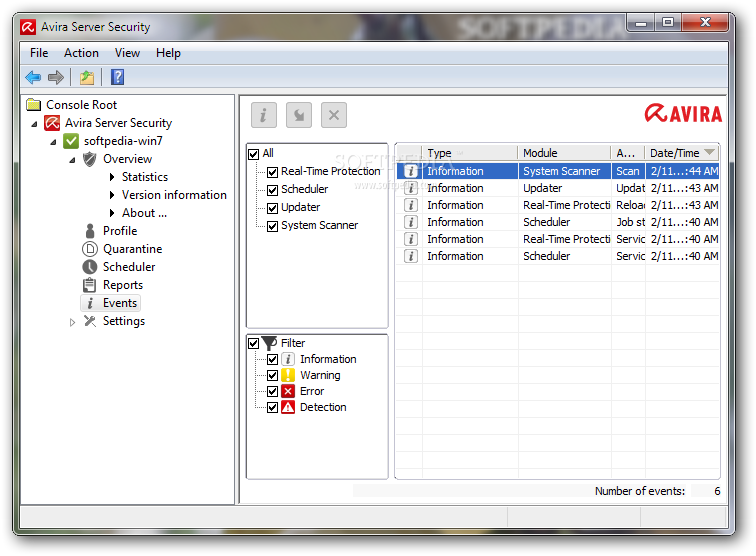Collapse the softpedia-win7 tree node
This screenshot has height=556, width=756.
pyautogui.click(x=53, y=142)
